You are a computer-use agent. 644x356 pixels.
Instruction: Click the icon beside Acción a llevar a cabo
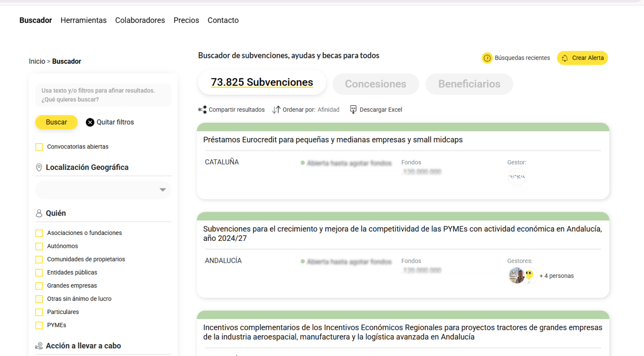pos(39,345)
